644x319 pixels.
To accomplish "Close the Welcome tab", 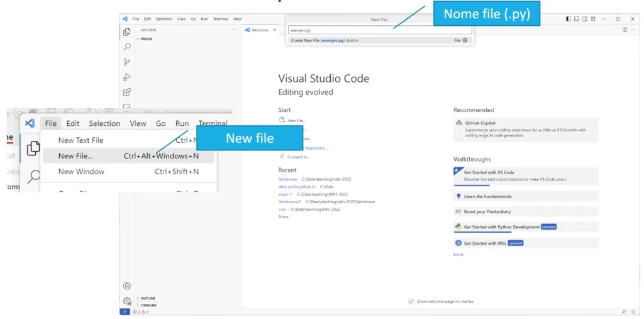I will point(275,30).
